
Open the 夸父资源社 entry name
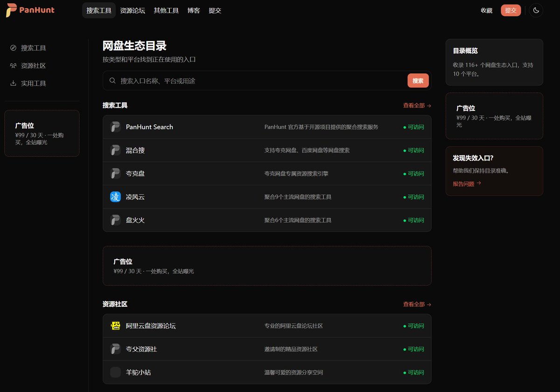(141, 349)
